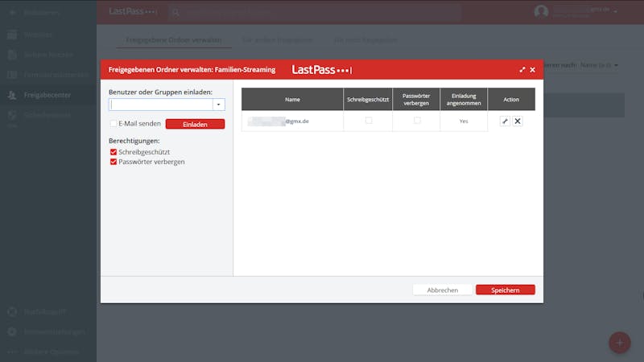
Task: Toggle Schreibgeschützt checkbox in the gmx.de row
Action: click(x=369, y=120)
